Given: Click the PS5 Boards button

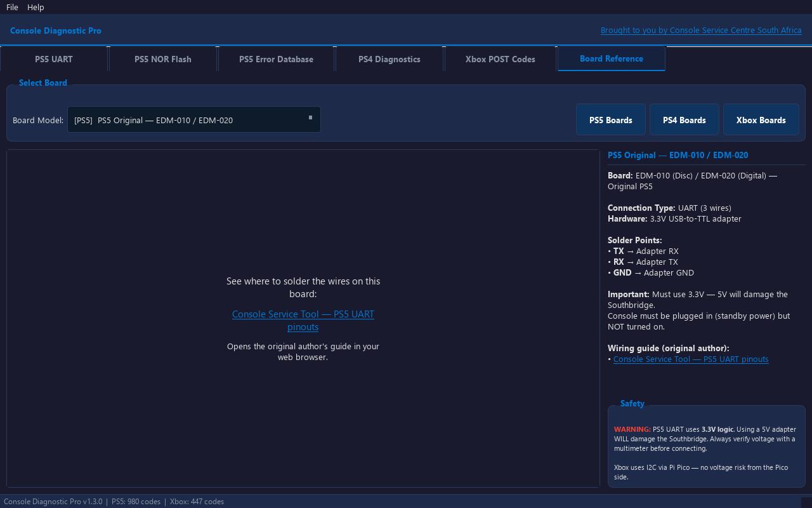Looking at the screenshot, I should (611, 119).
